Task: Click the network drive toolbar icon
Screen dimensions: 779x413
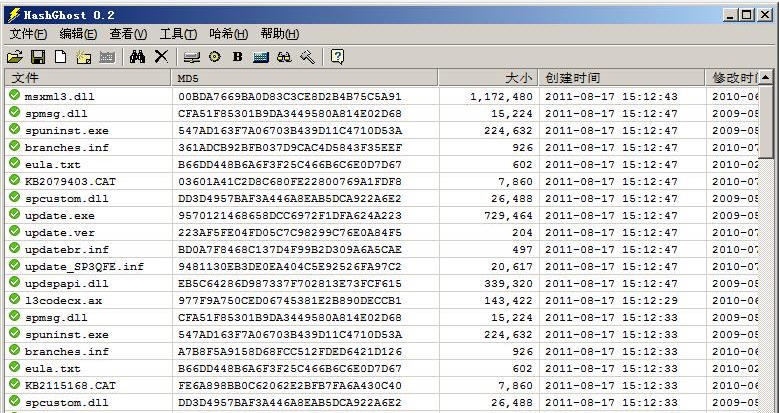Action: tap(191, 57)
